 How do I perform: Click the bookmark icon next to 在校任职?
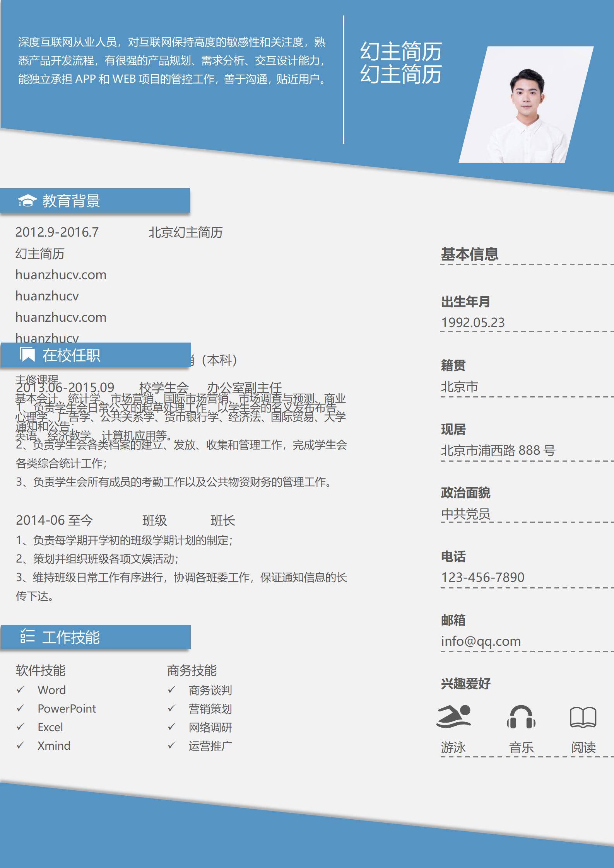[x=27, y=355]
